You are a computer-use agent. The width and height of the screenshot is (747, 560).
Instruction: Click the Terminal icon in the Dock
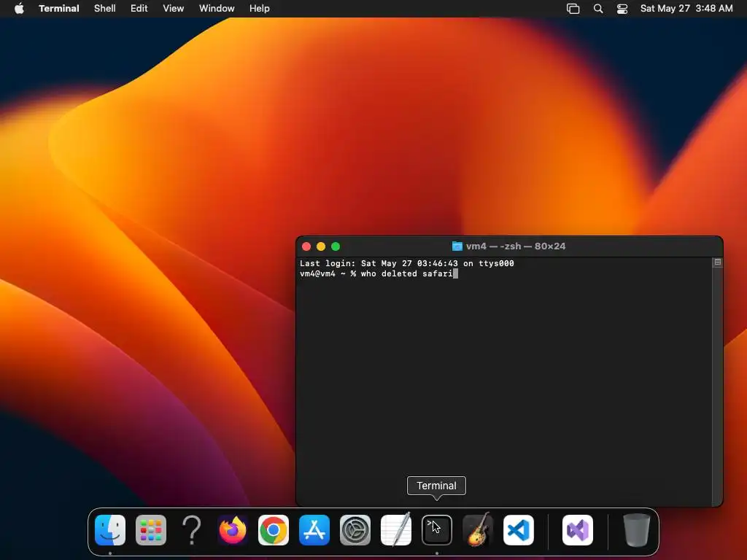click(437, 530)
